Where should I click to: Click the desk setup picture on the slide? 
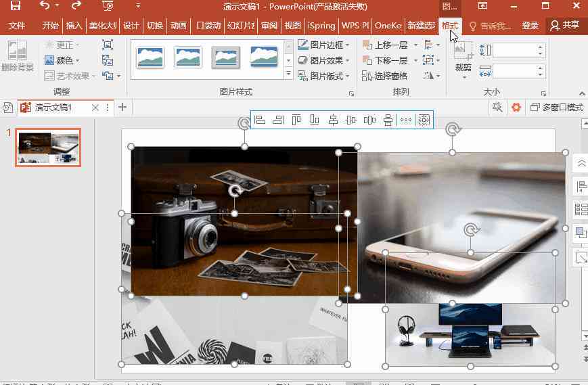pos(470,336)
